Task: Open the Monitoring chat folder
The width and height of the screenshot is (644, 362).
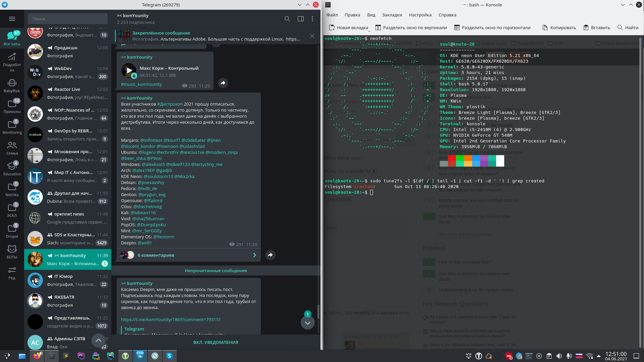Action: [x=12, y=127]
